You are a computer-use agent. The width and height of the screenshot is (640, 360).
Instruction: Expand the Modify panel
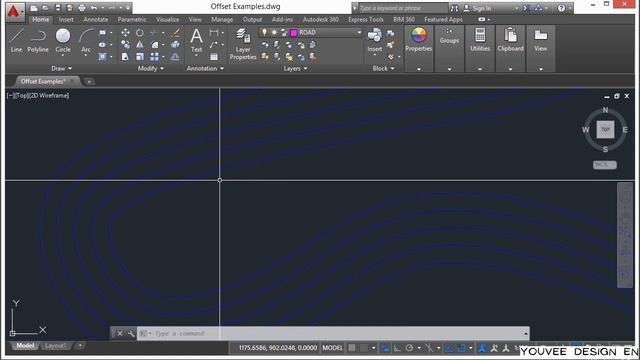(151, 69)
